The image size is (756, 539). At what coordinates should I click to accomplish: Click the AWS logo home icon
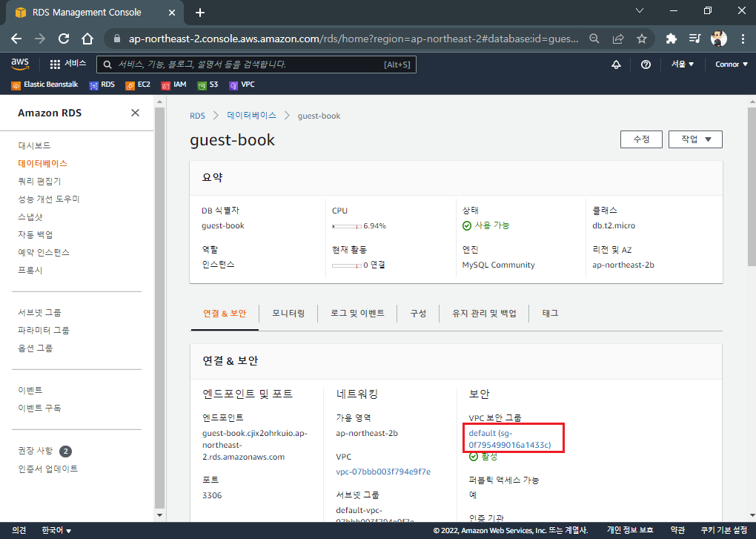[x=20, y=64]
